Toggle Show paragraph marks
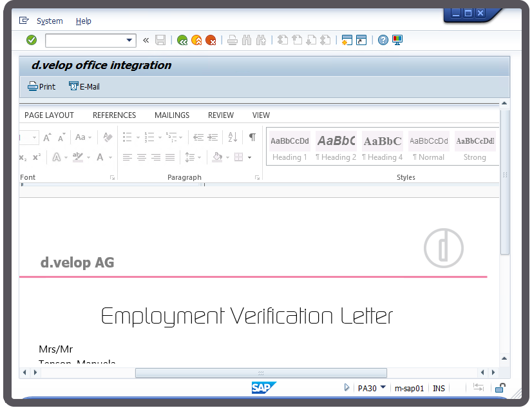This screenshot has width=532, height=408. [x=252, y=137]
